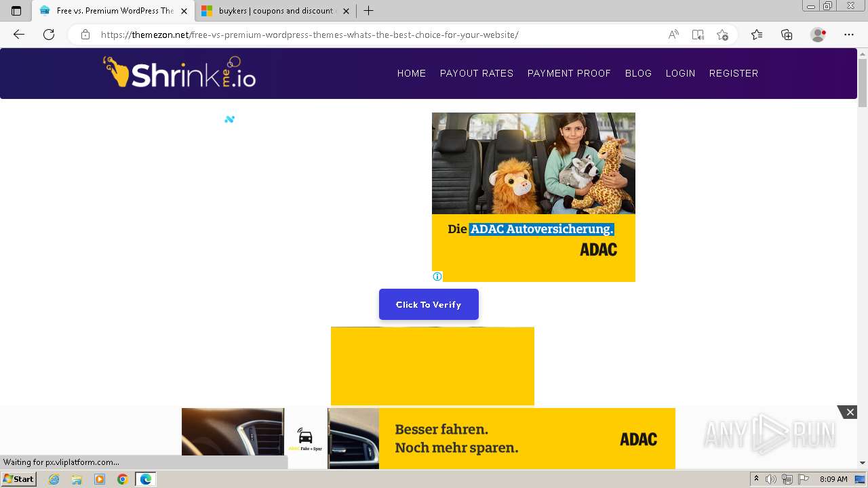Switch to buykers coupons and discount tab
Screen dimensions: 868x488
point(275,11)
